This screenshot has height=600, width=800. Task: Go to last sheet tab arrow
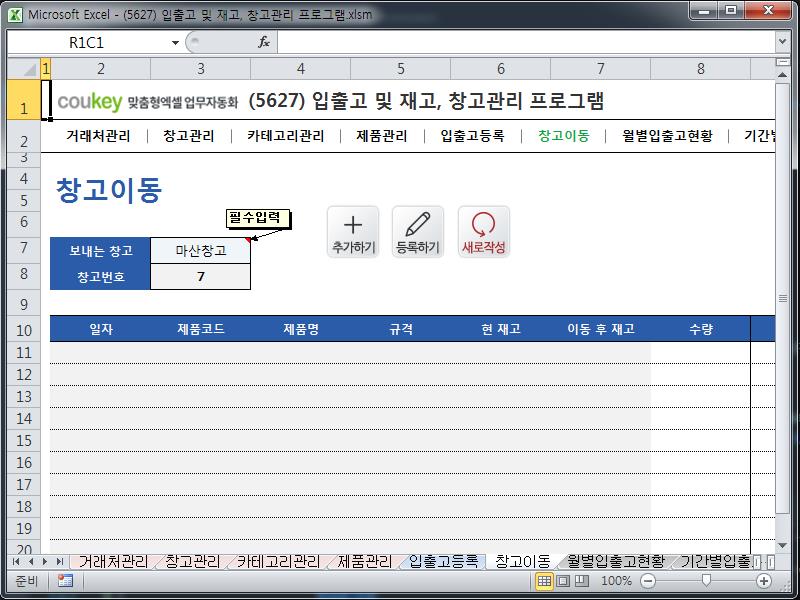click(60, 562)
